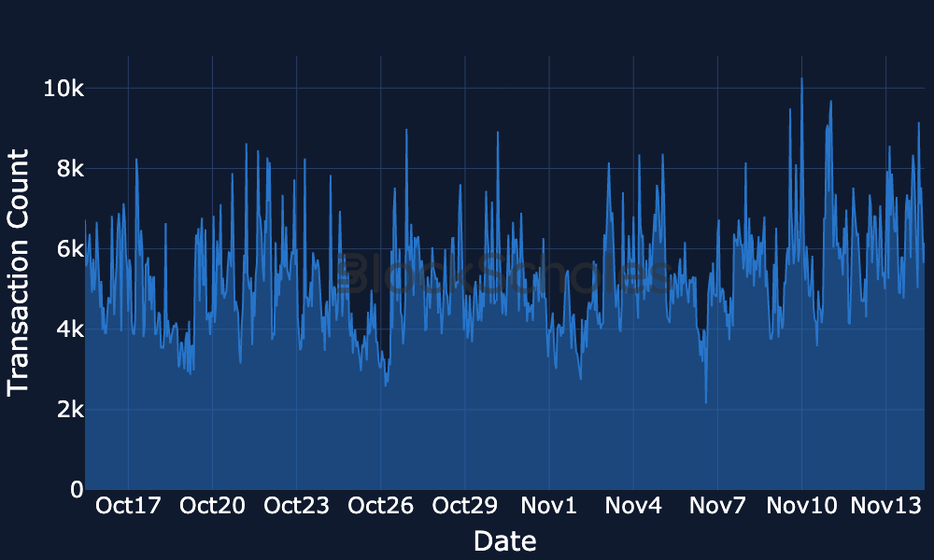Viewport: 934px width, 560px height.
Task: Click the highest peak near Nov10
Action: pos(801,78)
